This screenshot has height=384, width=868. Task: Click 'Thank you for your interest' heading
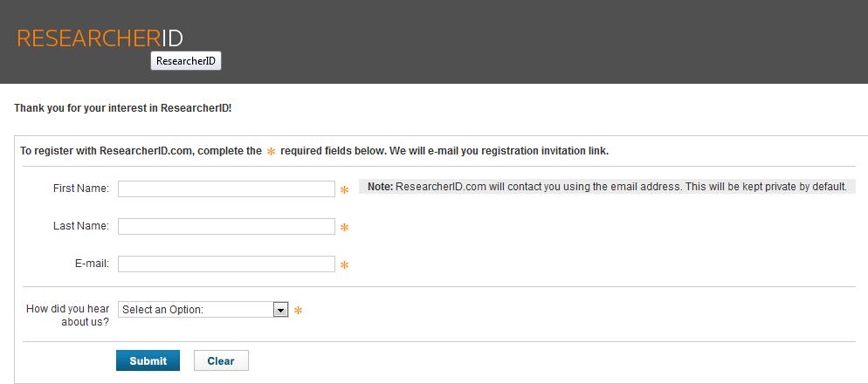tap(123, 108)
